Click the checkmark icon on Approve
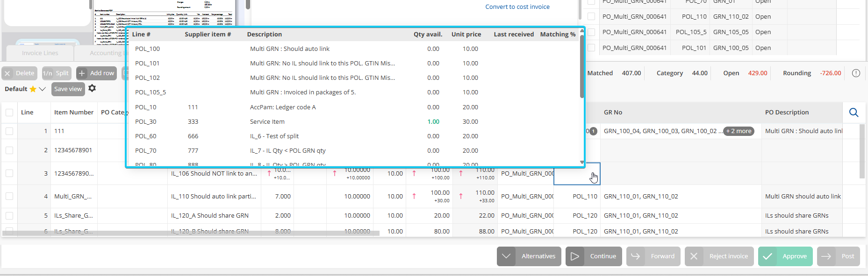This screenshot has height=276, width=868. tap(767, 256)
